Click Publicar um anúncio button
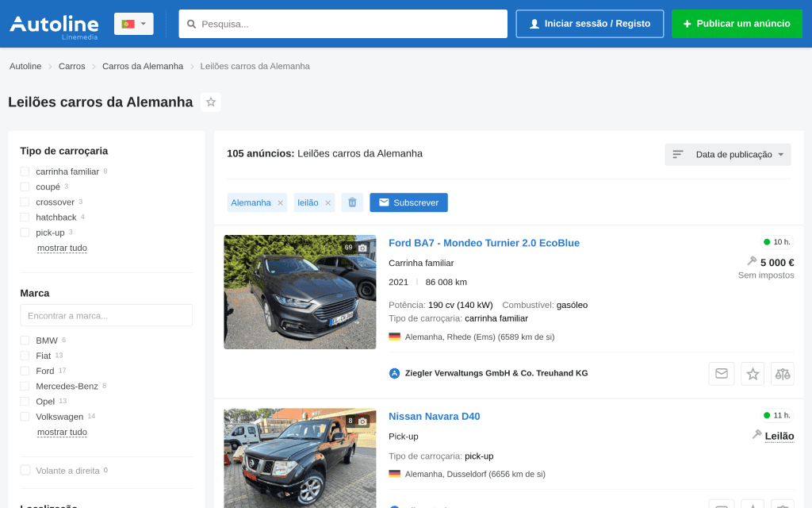The image size is (812, 508). (x=737, y=24)
